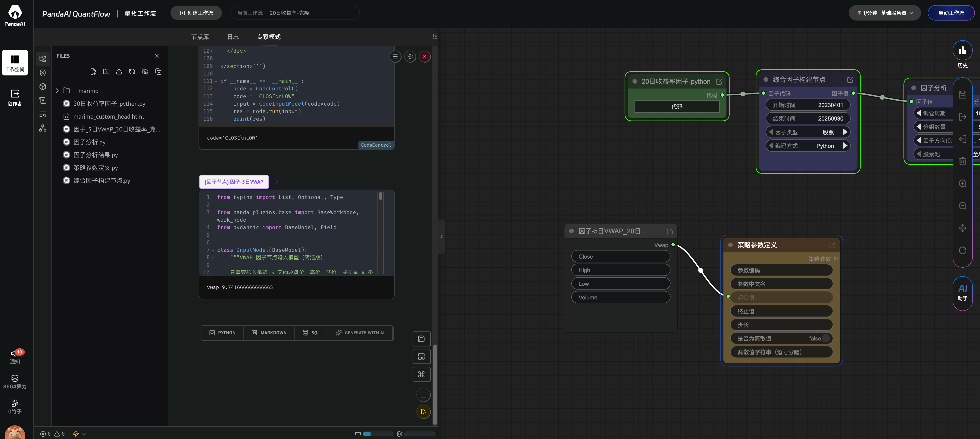This screenshot has height=439, width=980.
Task: Zoom out on the workflow canvas
Action: pos(962,206)
